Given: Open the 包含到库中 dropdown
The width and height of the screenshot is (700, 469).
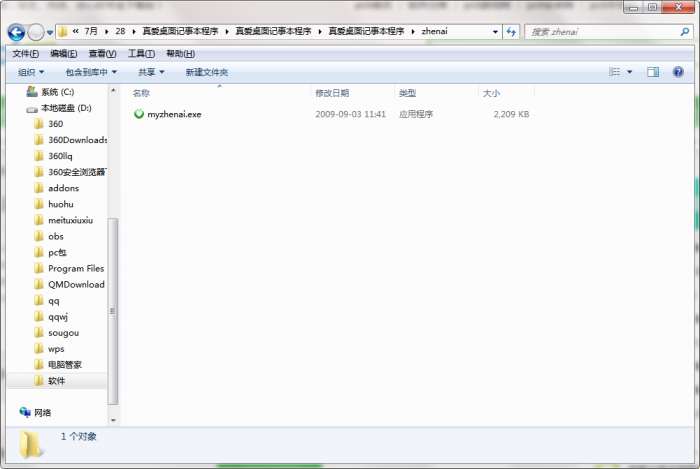Looking at the screenshot, I should coord(91,72).
